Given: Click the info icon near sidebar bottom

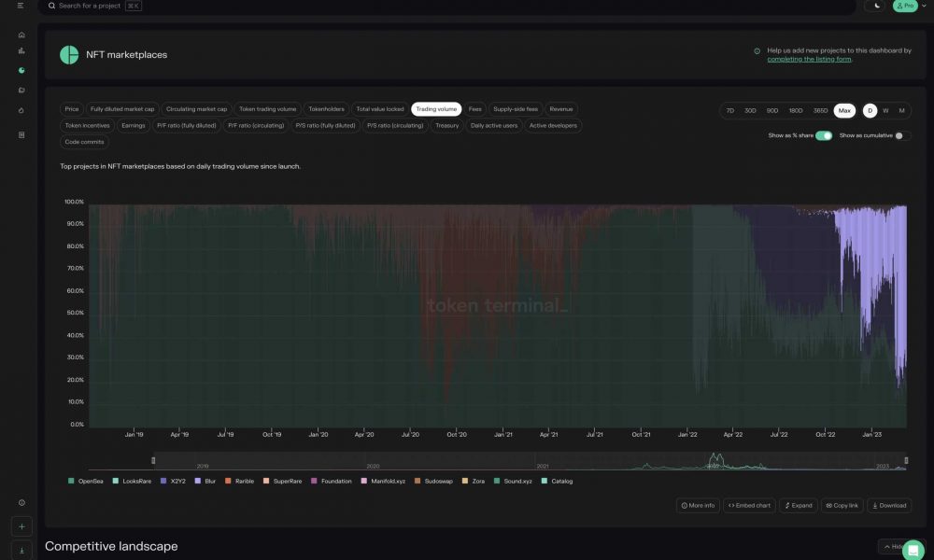Looking at the screenshot, I should click(21, 503).
